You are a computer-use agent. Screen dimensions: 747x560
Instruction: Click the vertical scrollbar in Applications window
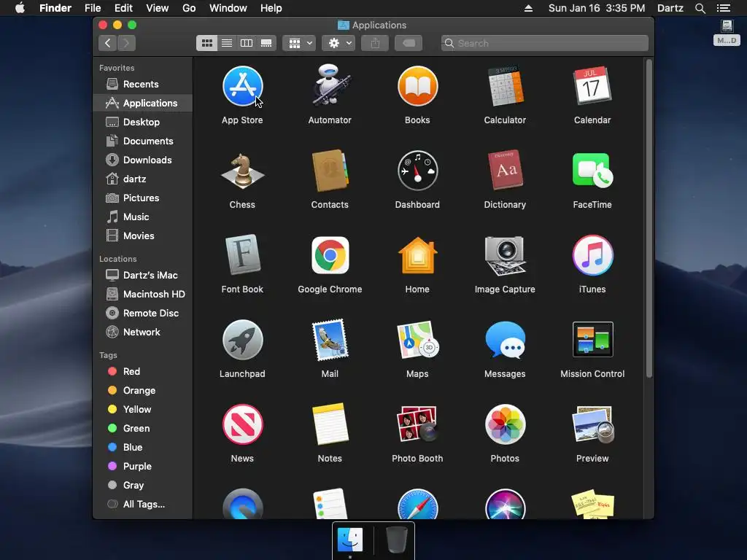[x=649, y=219]
